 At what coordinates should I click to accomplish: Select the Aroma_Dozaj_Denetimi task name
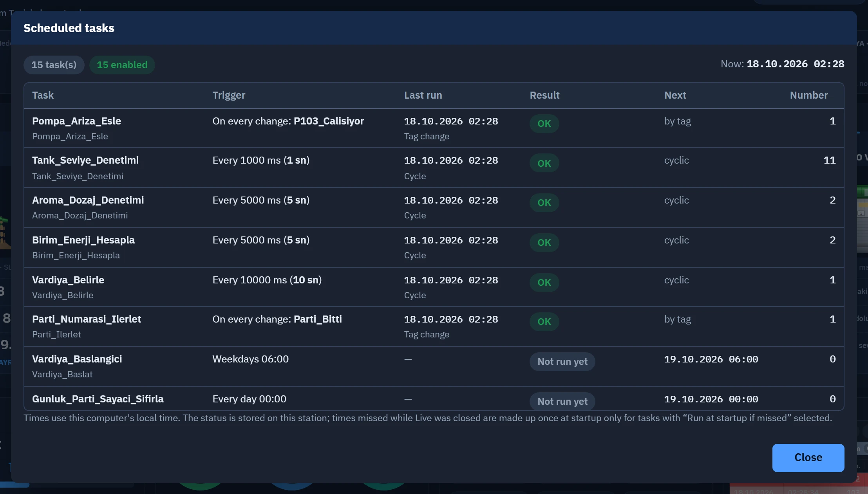click(88, 200)
